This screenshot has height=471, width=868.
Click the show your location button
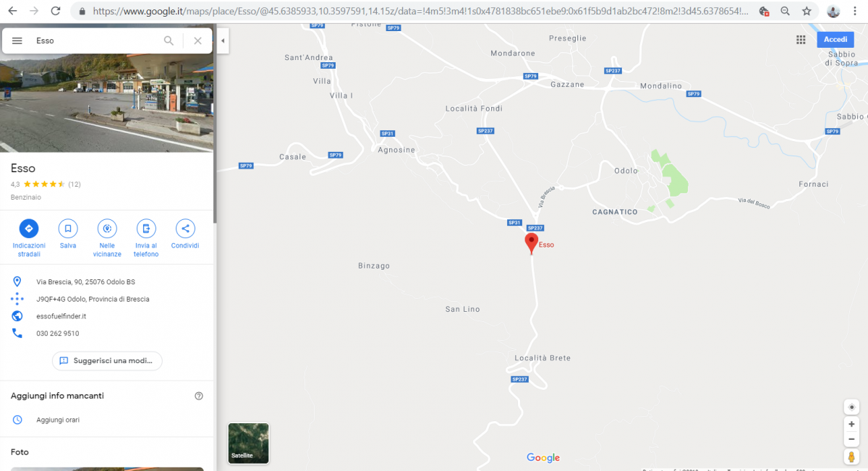[x=851, y=407]
